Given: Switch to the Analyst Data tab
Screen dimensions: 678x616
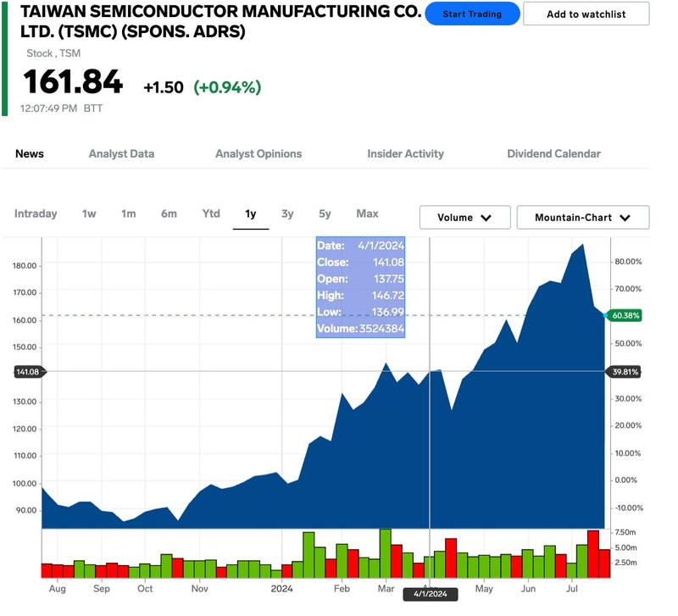Looking at the screenshot, I should tap(121, 154).
